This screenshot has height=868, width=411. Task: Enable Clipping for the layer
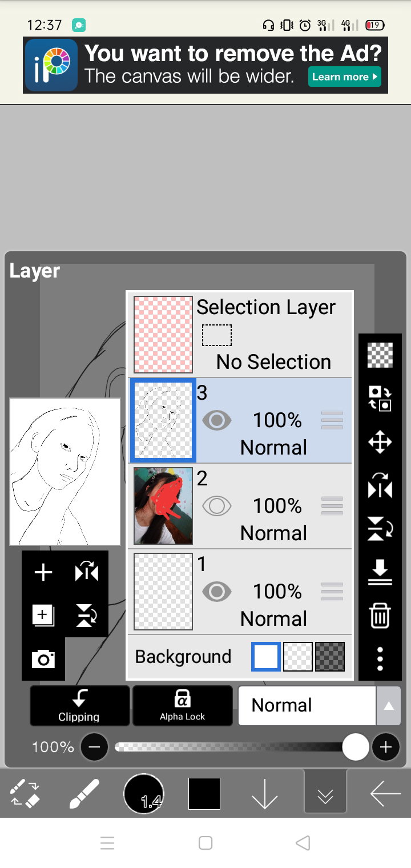79,706
